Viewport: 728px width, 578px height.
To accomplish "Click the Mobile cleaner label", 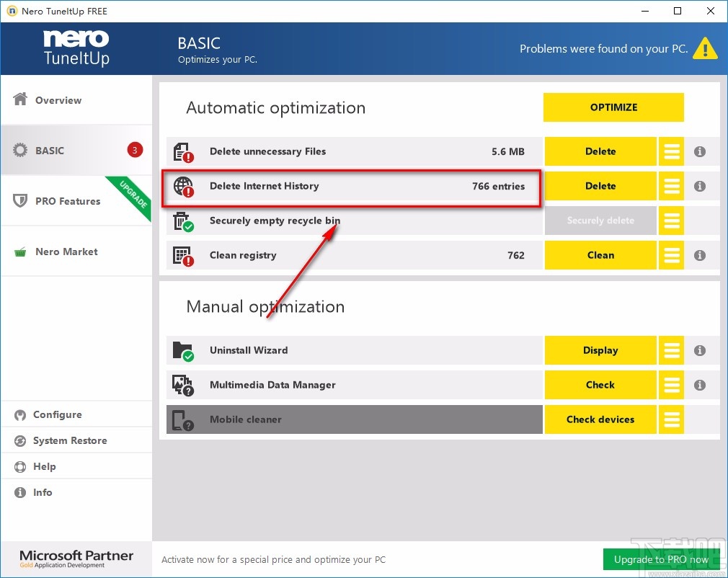I will pos(246,419).
